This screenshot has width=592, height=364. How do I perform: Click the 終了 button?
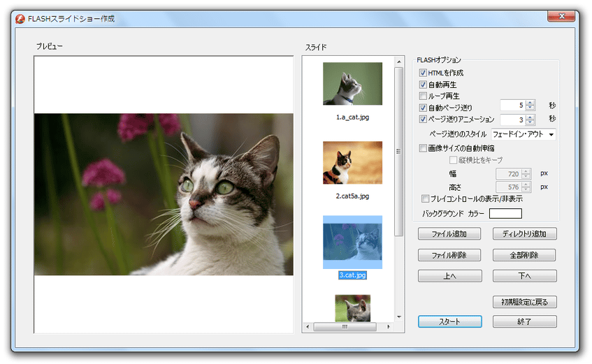click(x=524, y=321)
